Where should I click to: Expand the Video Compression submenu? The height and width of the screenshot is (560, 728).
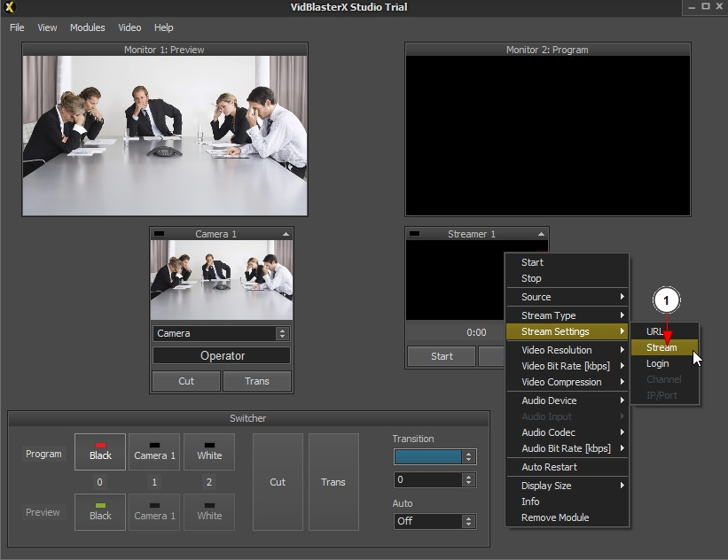coord(567,382)
